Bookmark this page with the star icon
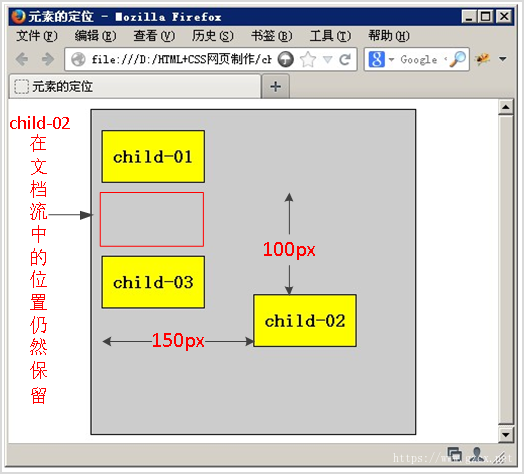This screenshot has width=524, height=474. click(308, 60)
